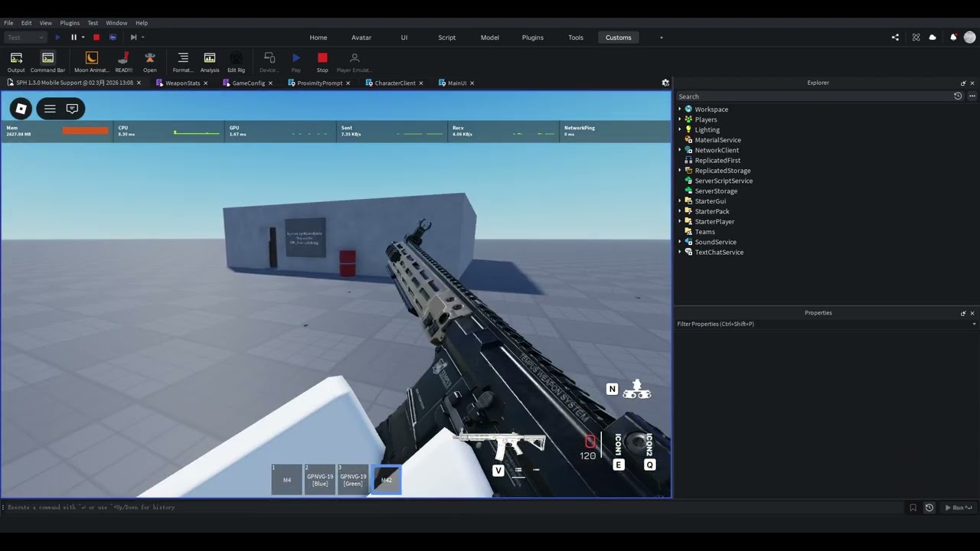980x551 pixels.
Task: Click the N key stance indicator
Action: tap(612, 390)
